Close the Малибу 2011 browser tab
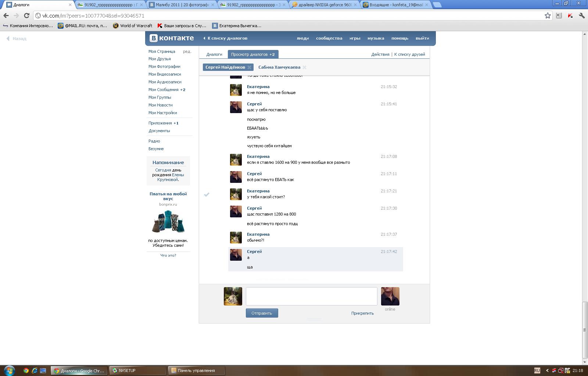The width and height of the screenshot is (588, 376). [x=213, y=5]
